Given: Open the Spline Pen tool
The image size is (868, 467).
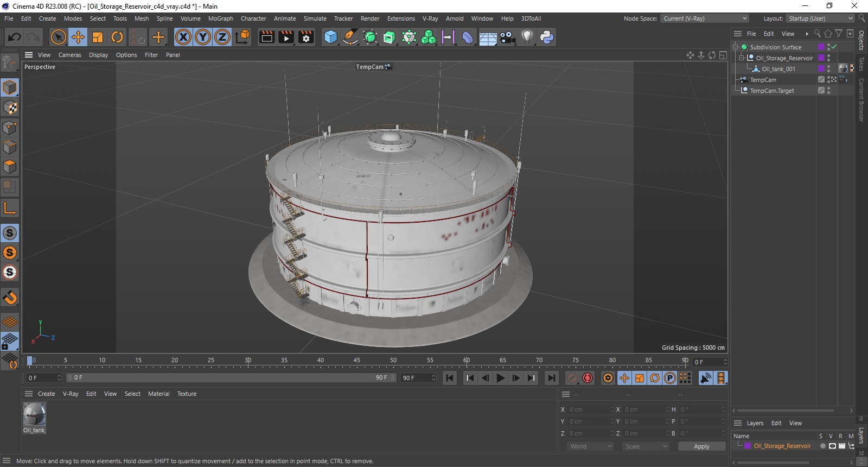Looking at the screenshot, I should point(350,37).
